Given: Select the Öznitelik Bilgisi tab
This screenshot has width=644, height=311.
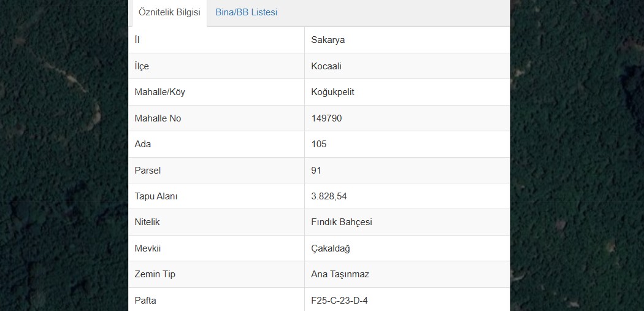Looking at the screenshot, I should click(x=169, y=12).
